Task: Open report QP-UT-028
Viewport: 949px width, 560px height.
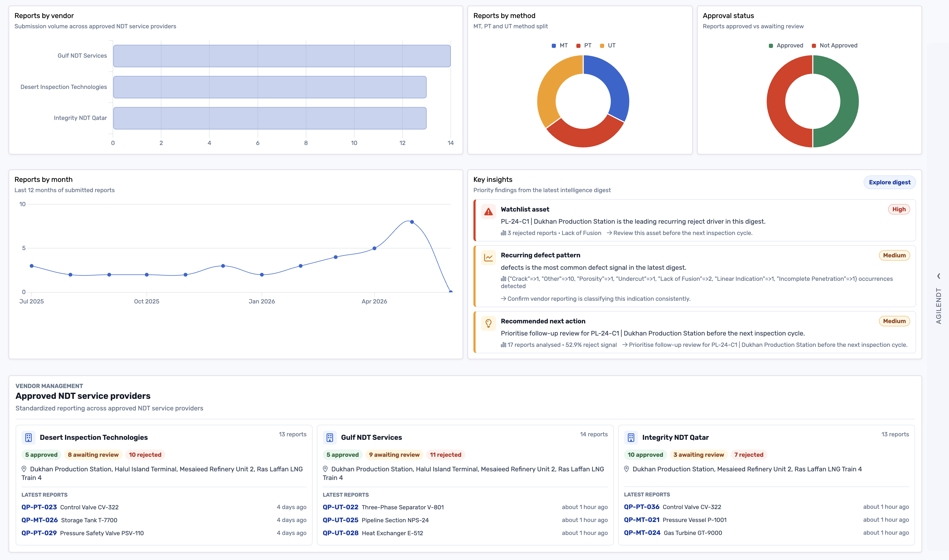Action: [341, 533]
